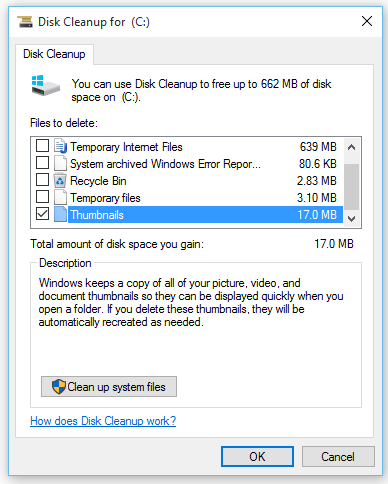Click the shield icon on Clean up button
388x484 pixels.
coord(59,387)
